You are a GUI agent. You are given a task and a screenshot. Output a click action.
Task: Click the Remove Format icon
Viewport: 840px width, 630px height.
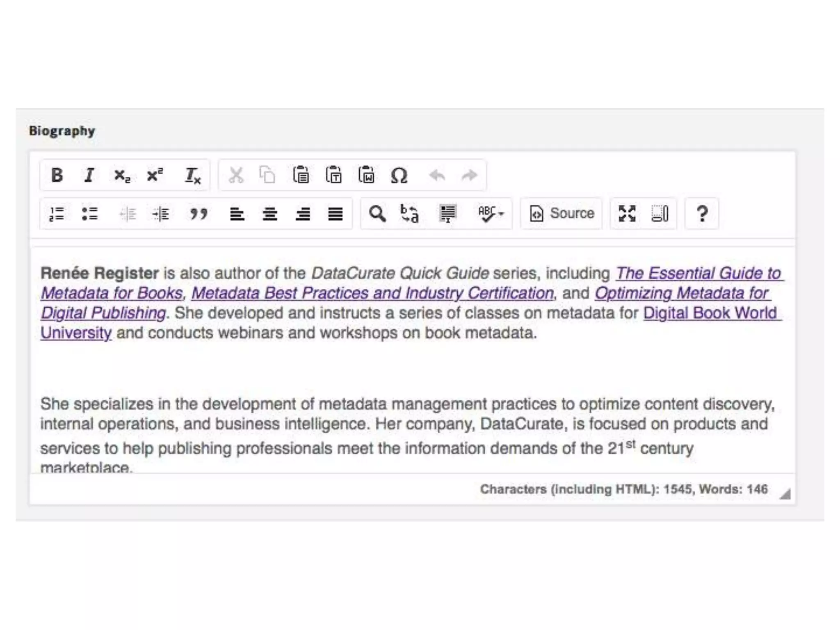click(x=192, y=176)
